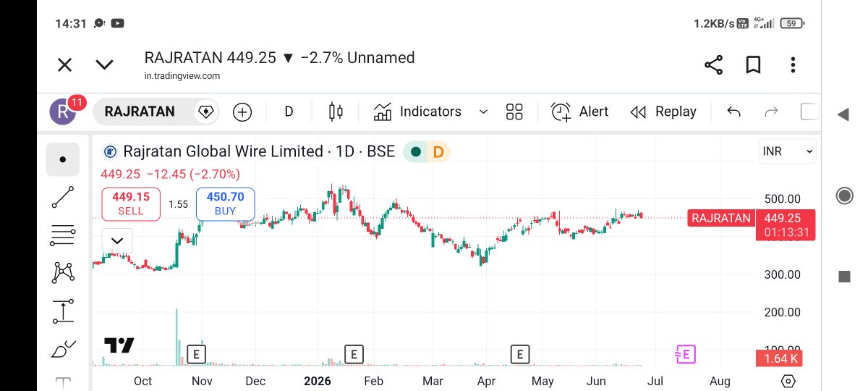This screenshot has height=391, width=868.
Task: Undo the last chart action
Action: 733,112
